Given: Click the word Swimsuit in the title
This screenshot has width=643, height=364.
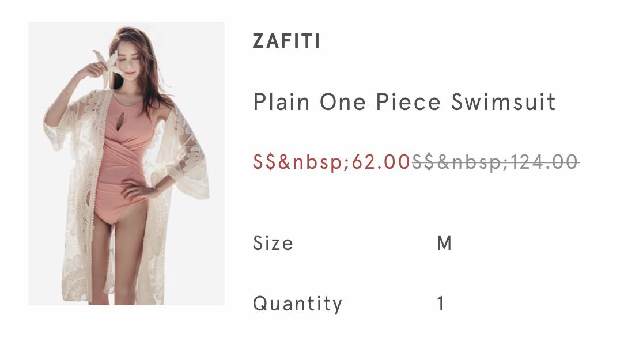Looking at the screenshot, I should point(504,103).
